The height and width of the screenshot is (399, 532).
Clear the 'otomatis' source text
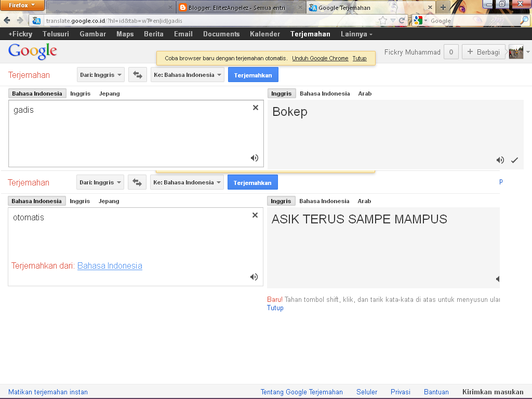(x=255, y=215)
